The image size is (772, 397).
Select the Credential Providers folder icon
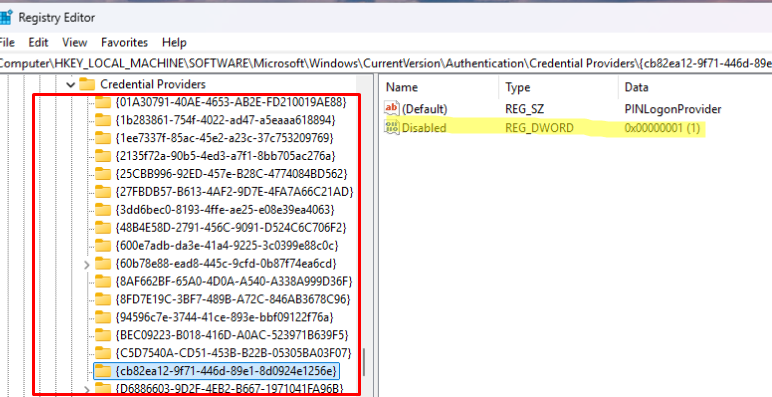click(87, 84)
